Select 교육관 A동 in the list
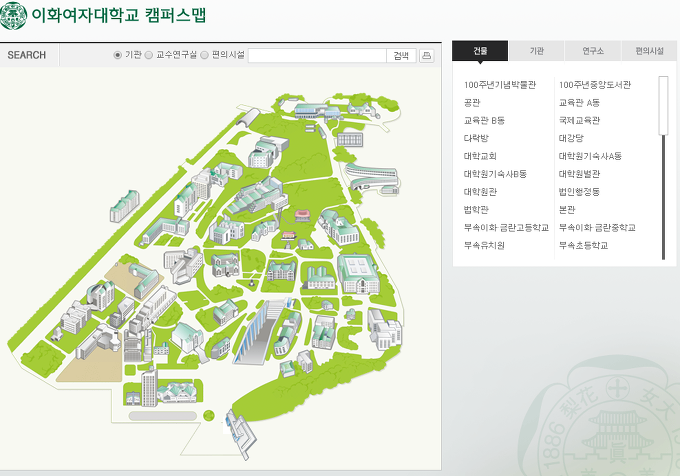Image resolution: width=680 pixels, height=476 pixels. (579, 103)
